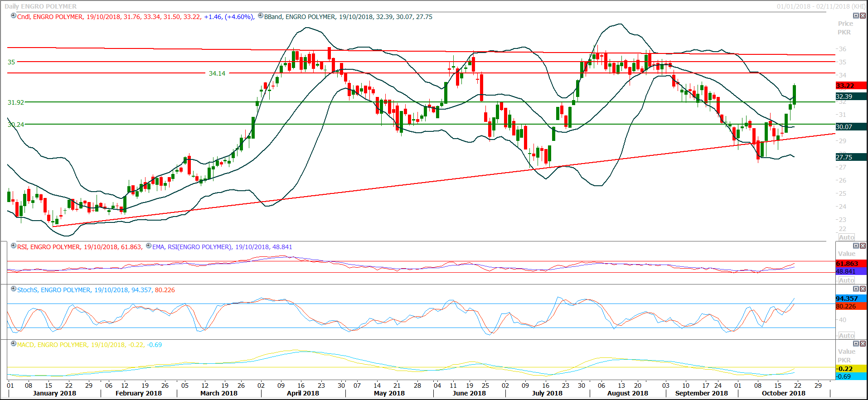
Task: Click the 61.863 RSI value tag
Action: tap(851, 264)
